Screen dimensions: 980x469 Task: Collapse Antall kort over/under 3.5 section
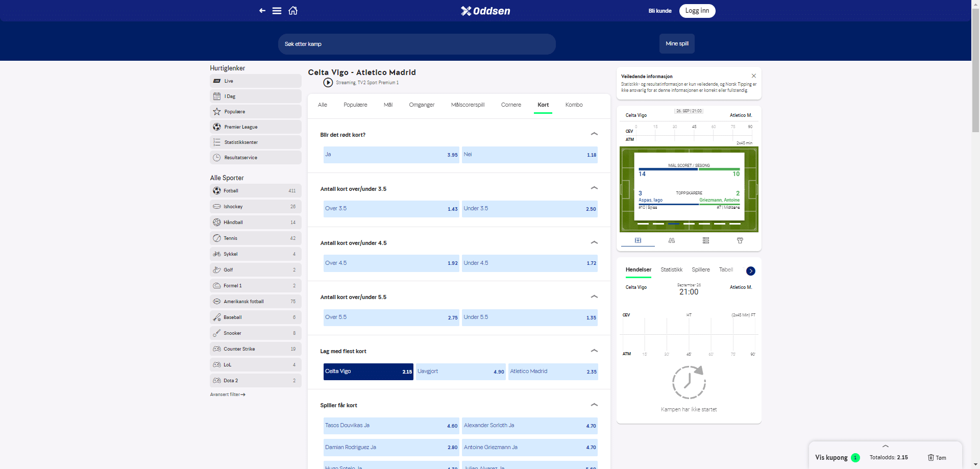[594, 188]
